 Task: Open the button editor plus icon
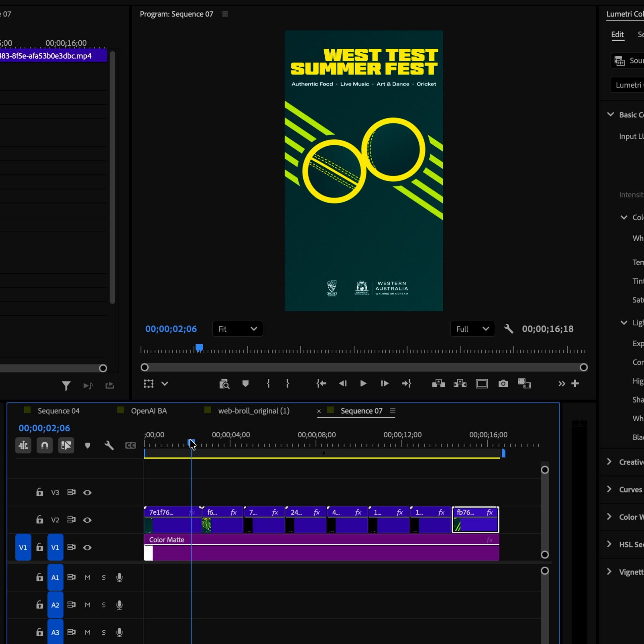(575, 383)
